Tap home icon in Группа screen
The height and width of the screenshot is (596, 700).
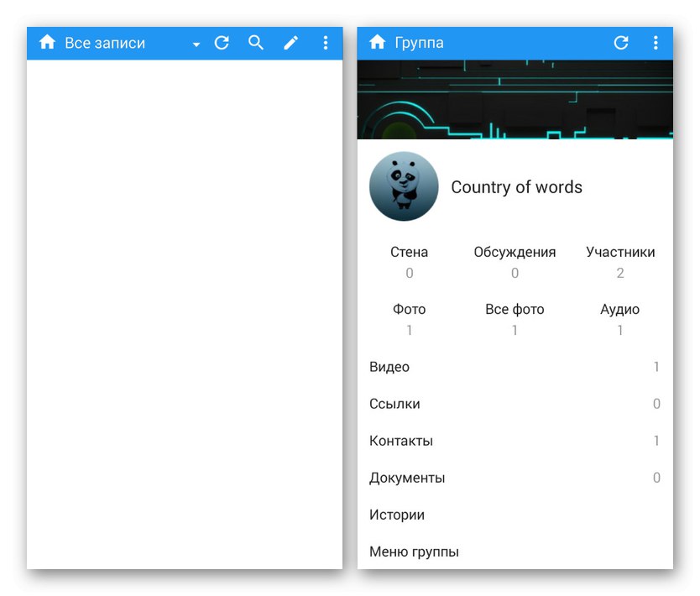377,43
